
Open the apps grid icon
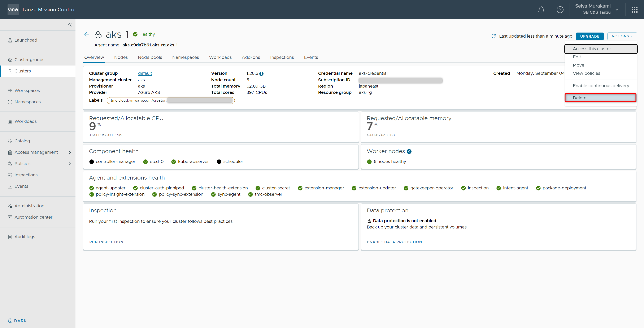point(634,10)
